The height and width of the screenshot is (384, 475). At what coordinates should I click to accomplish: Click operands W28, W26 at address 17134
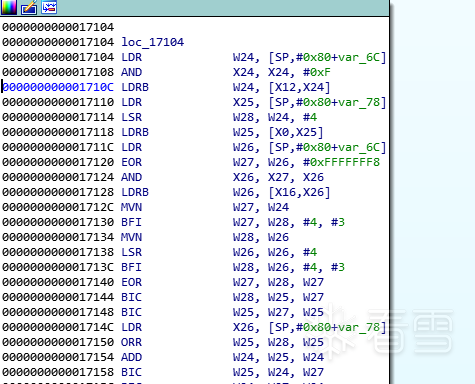(261, 237)
